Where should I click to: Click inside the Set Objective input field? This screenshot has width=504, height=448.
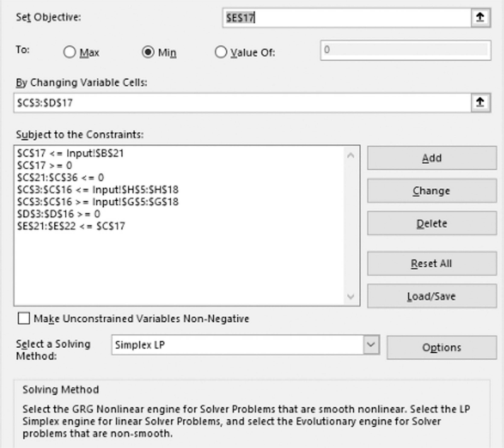(345, 17)
